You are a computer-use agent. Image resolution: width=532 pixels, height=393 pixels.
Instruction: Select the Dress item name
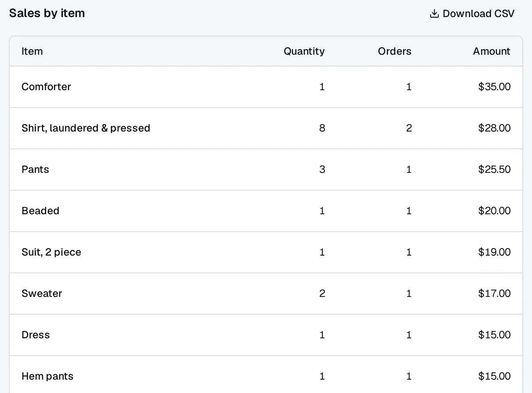[36, 335]
